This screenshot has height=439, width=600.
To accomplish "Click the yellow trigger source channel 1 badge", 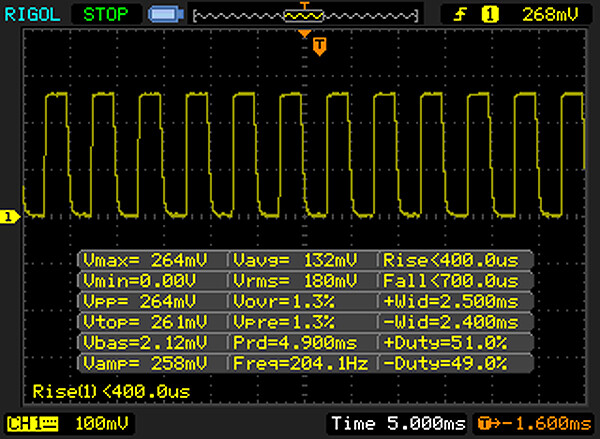I will coord(490,14).
